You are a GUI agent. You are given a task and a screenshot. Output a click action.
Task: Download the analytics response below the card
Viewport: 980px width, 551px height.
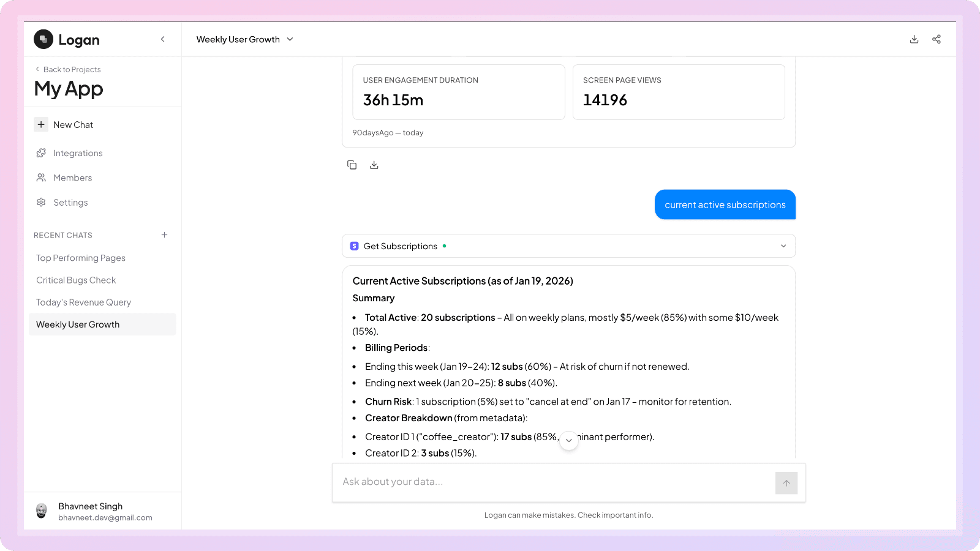click(x=374, y=165)
